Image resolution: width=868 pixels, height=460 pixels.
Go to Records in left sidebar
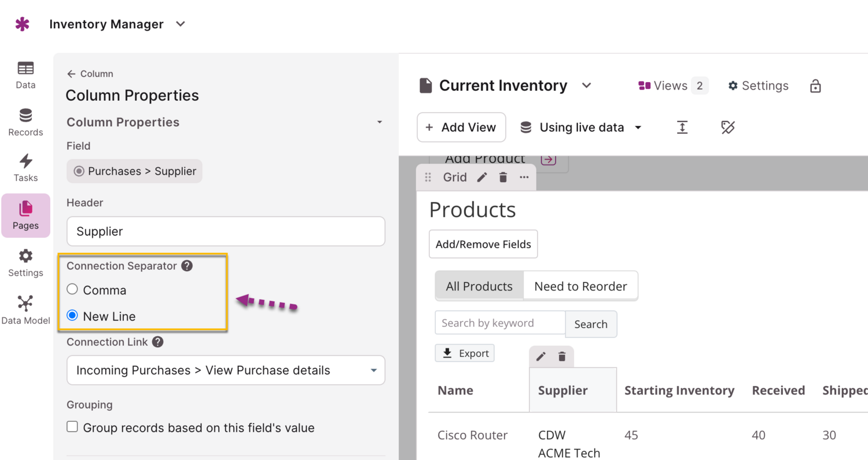(25, 122)
